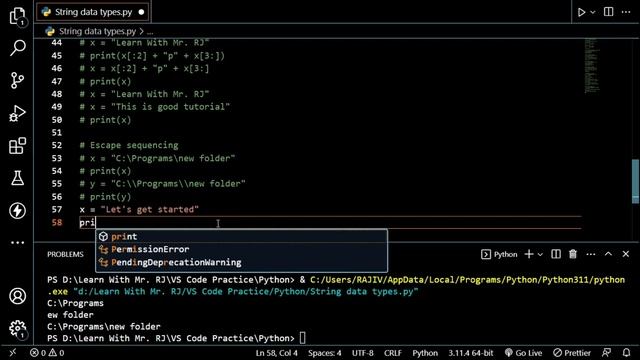Select PermissionError suggestion
640x360 pixels.
pyautogui.click(x=241, y=249)
